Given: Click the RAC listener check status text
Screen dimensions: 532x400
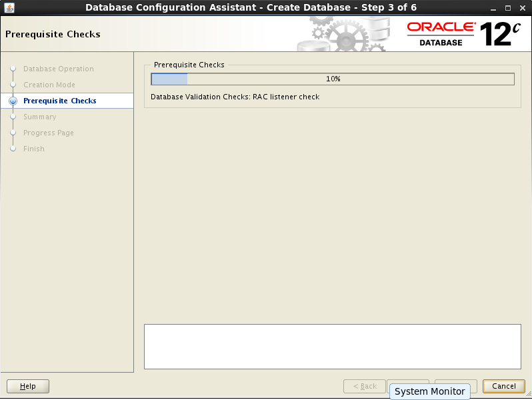Looking at the screenshot, I should click(x=235, y=97).
